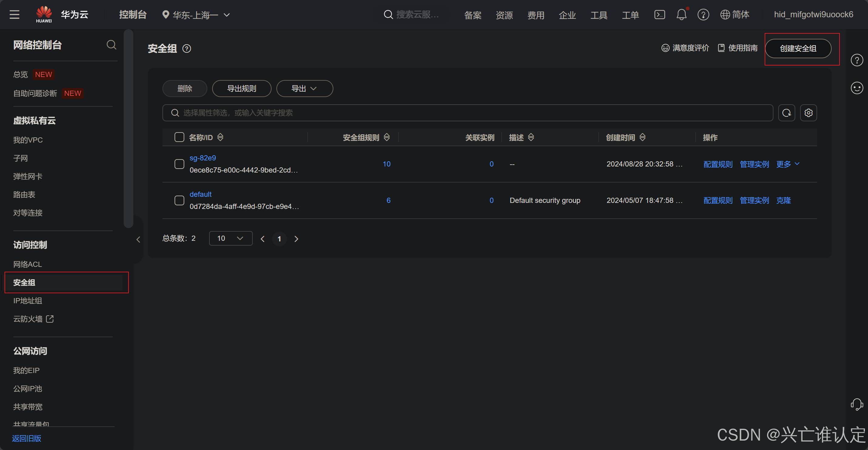868x450 pixels.
Task: Click the location pin region icon
Action: (165, 15)
